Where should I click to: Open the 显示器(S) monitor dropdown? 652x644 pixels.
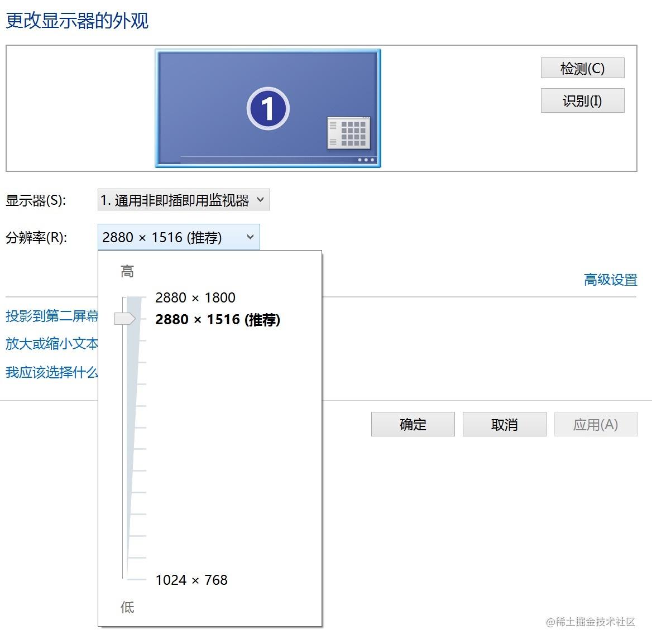184,200
